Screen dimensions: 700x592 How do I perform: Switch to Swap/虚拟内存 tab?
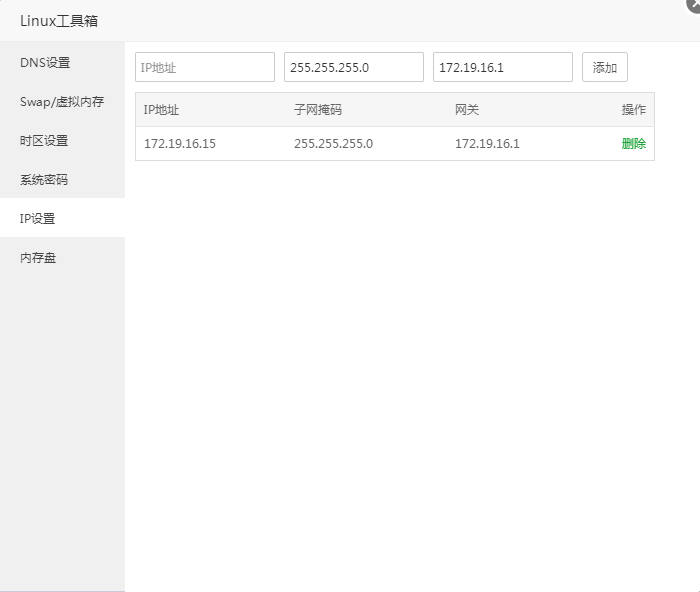point(62,102)
